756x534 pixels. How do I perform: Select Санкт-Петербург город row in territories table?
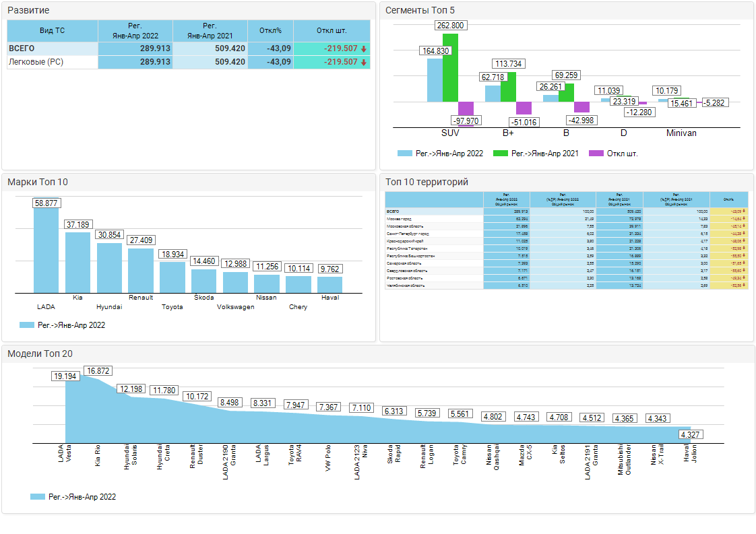(411, 233)
